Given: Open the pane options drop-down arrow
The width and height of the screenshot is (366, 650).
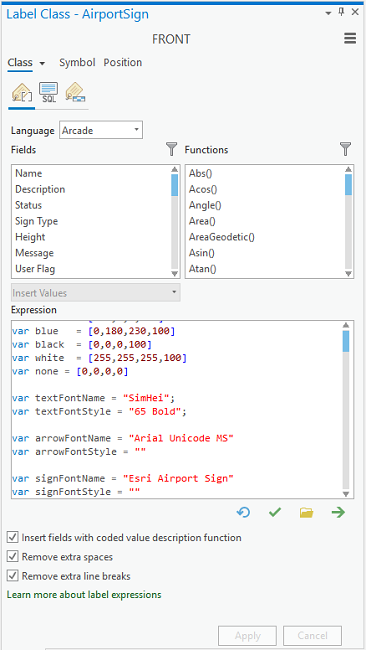Looking at the screenshot, I should pos(328,13).
